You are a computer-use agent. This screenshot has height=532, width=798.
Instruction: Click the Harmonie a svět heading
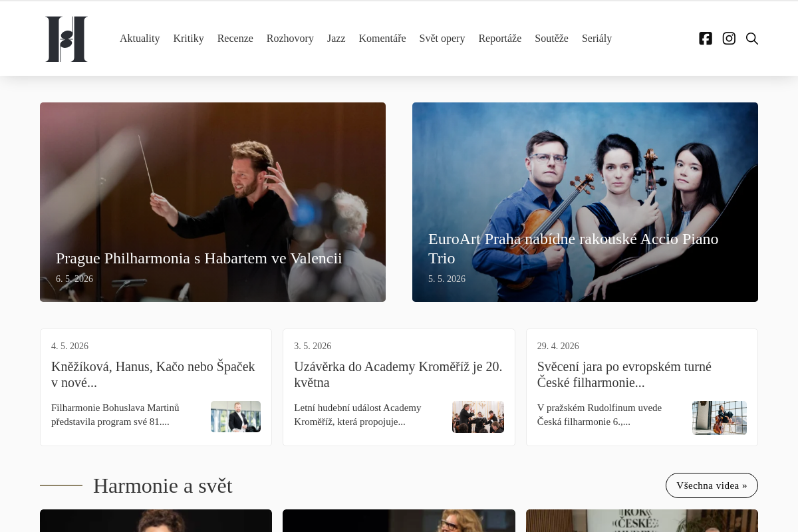click(163, 486)
